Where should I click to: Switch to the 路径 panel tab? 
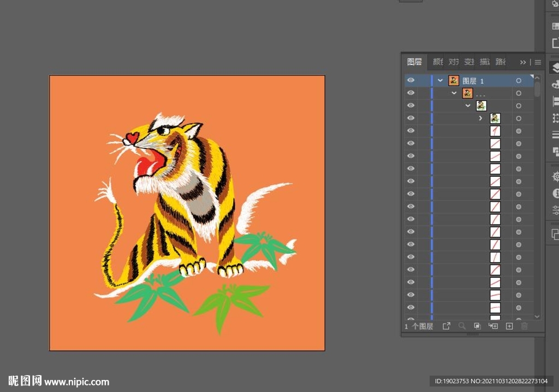click(501, 62)
